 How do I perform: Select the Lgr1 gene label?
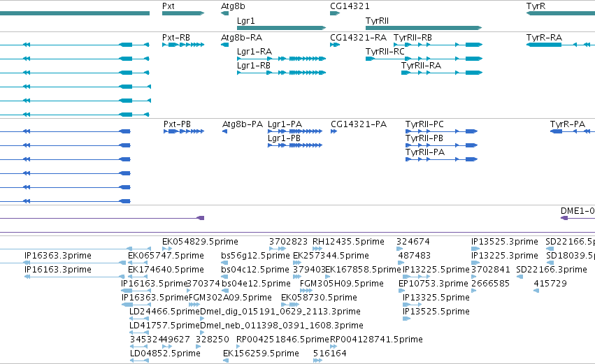(246, 20)
